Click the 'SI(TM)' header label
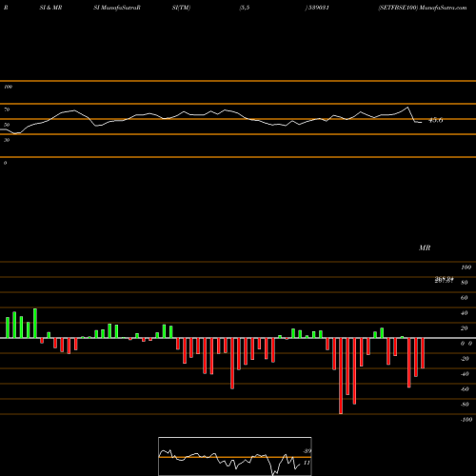 tap(181, 8)
